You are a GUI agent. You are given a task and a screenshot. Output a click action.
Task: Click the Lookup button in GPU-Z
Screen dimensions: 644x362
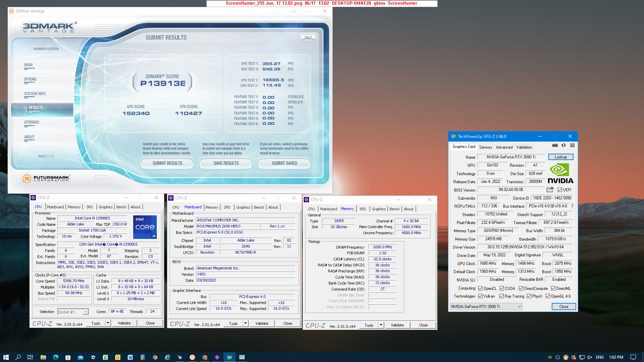tap(560, 157)
